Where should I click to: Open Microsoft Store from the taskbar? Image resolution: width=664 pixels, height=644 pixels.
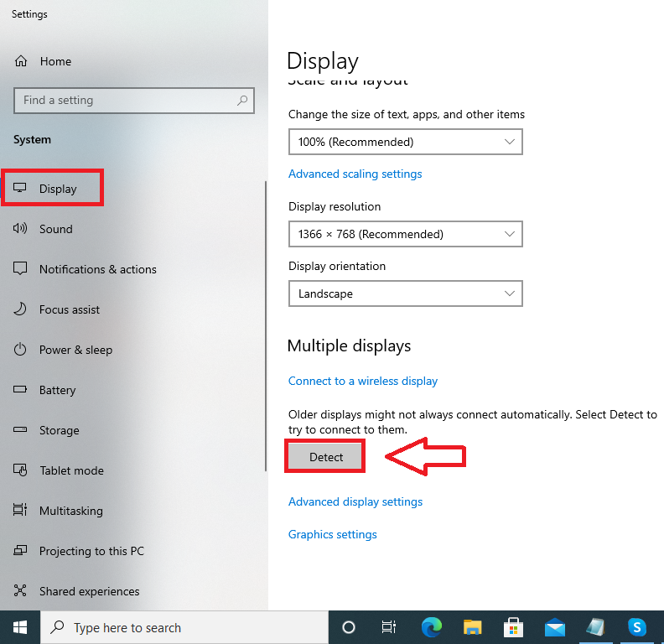(513, 627)
